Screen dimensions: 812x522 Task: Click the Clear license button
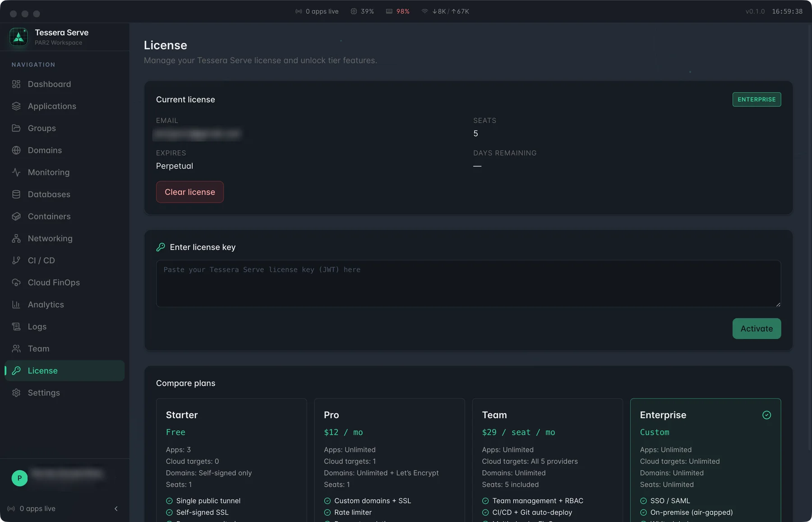coord(190,192)
